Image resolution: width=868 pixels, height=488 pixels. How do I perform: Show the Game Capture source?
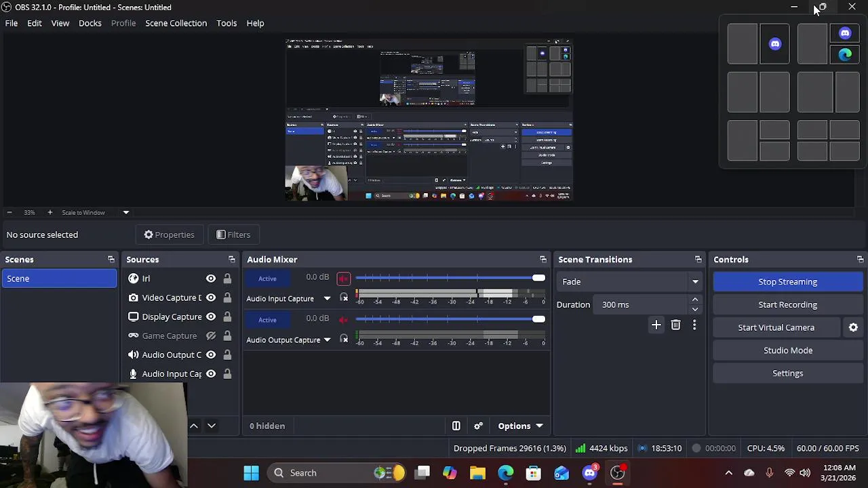(211, 335)
